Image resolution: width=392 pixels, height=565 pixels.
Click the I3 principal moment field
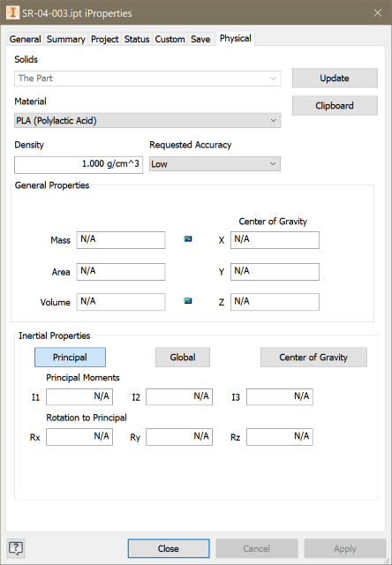point(280,396)
